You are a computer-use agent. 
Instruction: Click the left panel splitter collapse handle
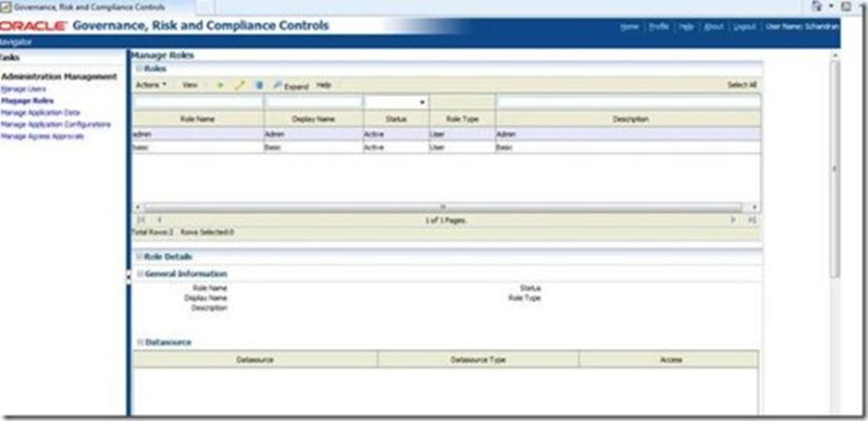pyautogui.click(x=128, y=278)
